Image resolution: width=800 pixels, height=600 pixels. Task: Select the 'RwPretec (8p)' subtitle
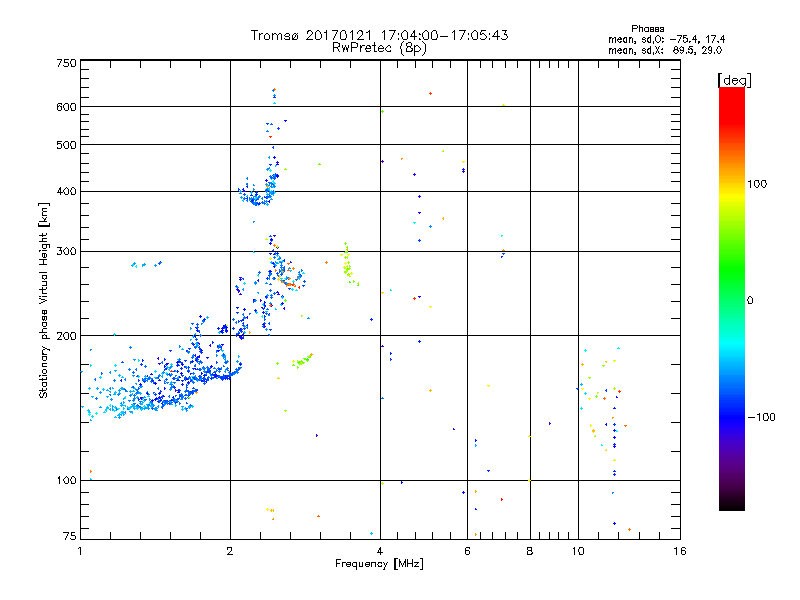click(379, 48)
